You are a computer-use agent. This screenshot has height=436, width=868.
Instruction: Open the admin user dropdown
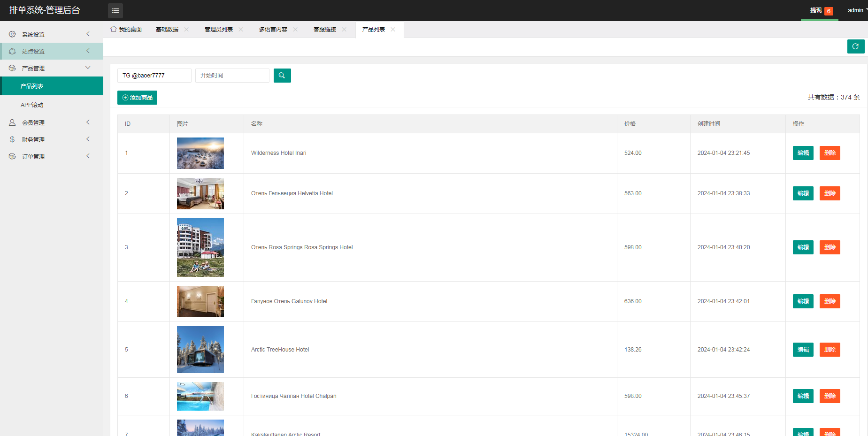[856, 10]
